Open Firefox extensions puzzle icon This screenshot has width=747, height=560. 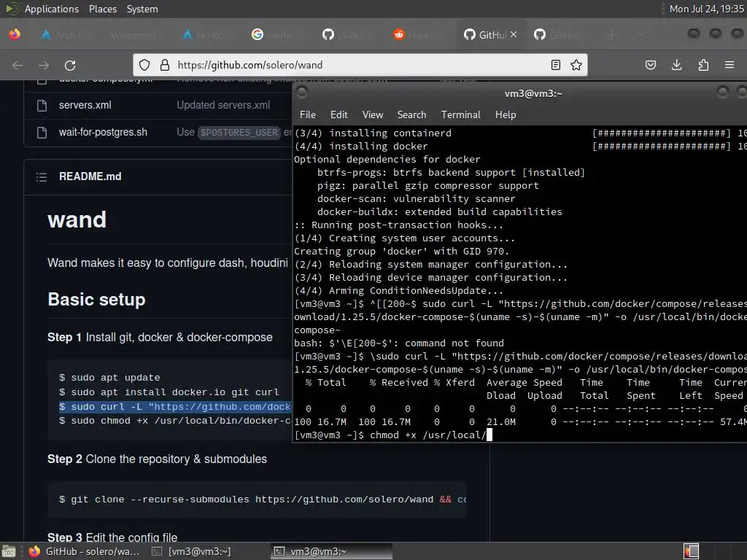703,65
